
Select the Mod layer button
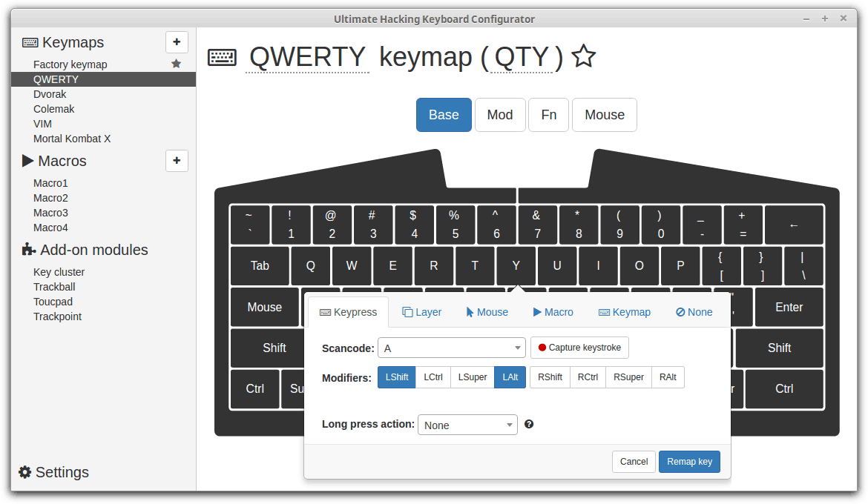tap(500, 115)
